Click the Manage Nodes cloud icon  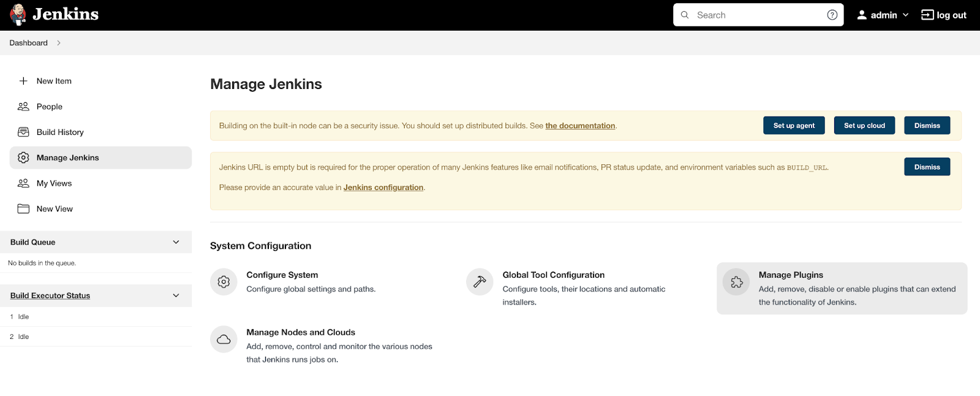tap(224, 339)
